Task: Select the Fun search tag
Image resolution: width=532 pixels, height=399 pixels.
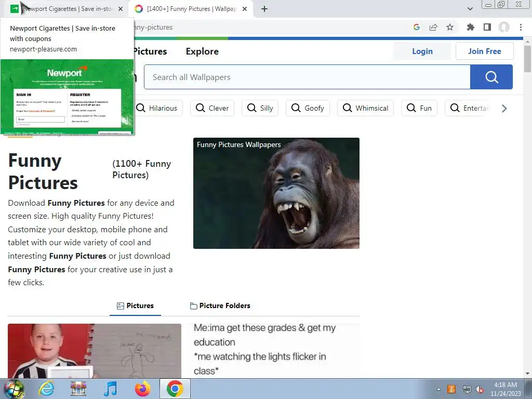Action: point(419,108)
